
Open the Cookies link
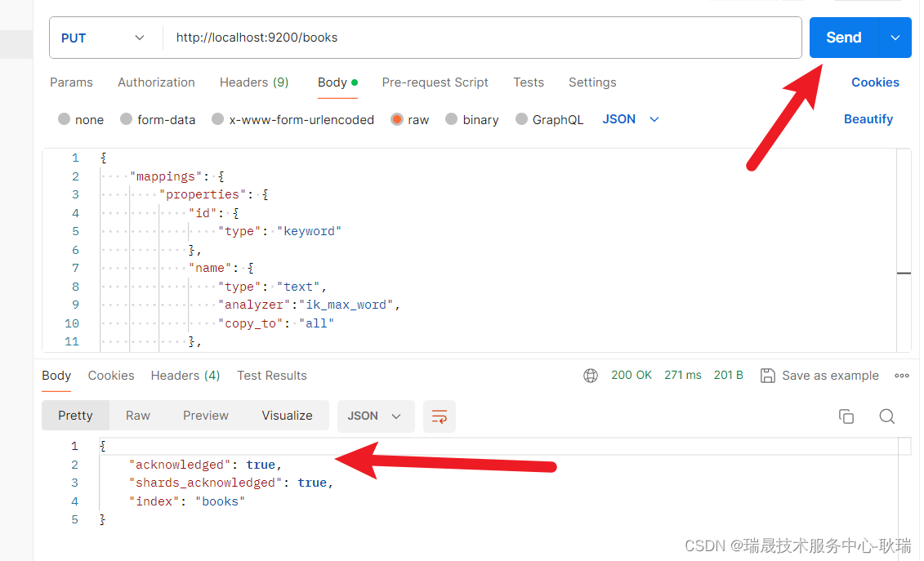pos(875,82)
